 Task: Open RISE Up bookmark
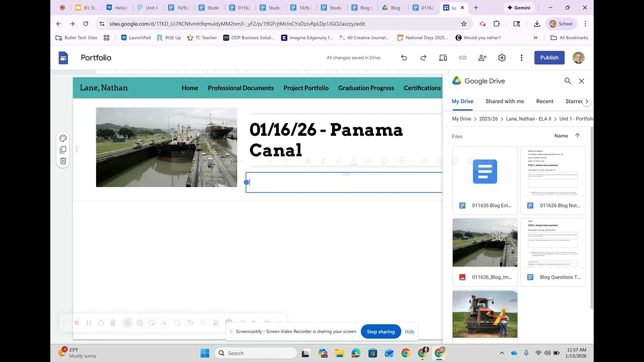(x=169, y=38)
